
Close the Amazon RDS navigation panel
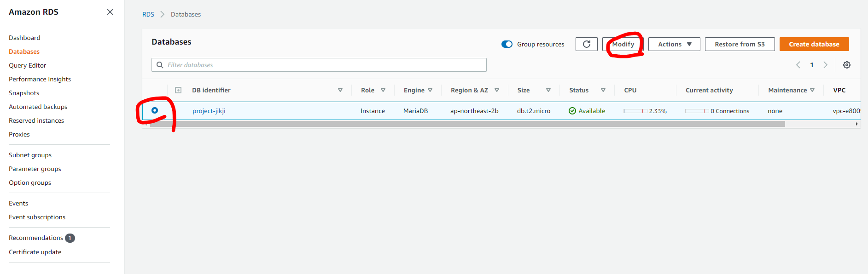(x=110, y=12)
